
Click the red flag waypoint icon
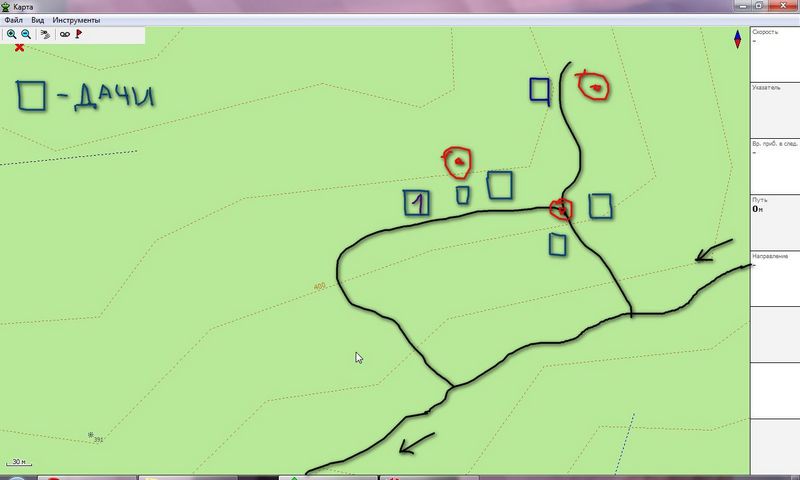pyautogui.click(x=79, y=34)
